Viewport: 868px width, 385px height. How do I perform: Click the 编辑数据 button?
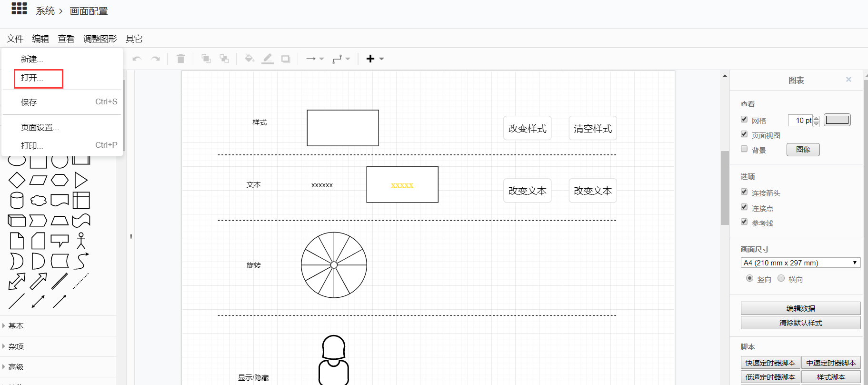point(800,308)
